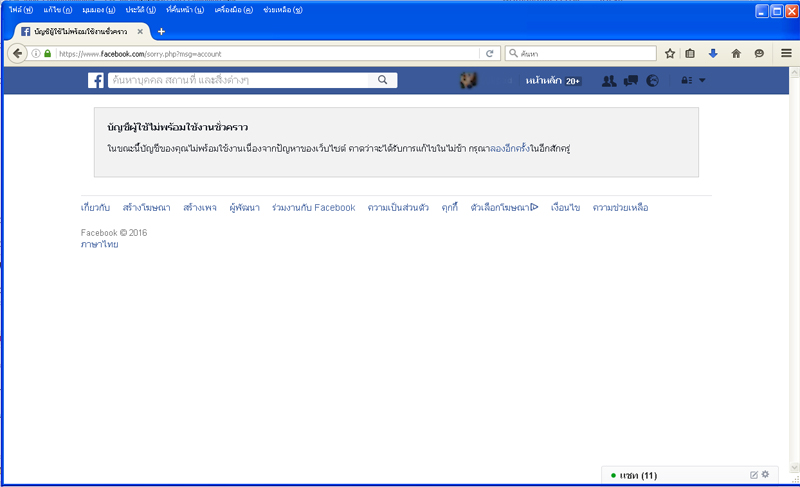
Task: Open the Firefox hamburger menu
Action: pyautogui.click(x=786, y=53)
